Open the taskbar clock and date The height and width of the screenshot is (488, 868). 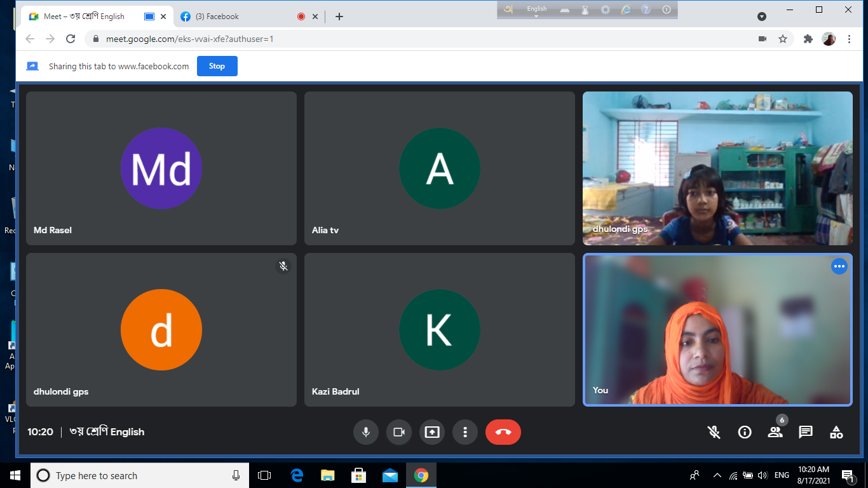(813, 475)
